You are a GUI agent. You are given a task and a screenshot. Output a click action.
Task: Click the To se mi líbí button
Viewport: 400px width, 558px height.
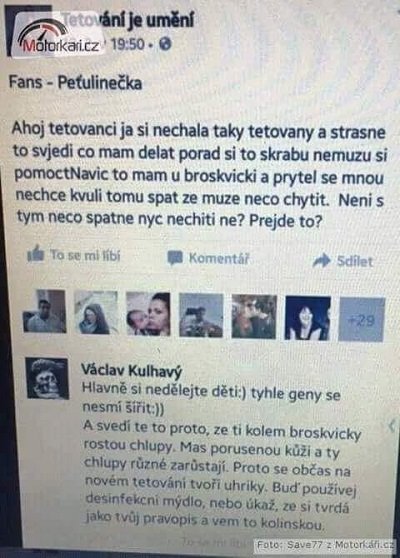click(74, 254)
